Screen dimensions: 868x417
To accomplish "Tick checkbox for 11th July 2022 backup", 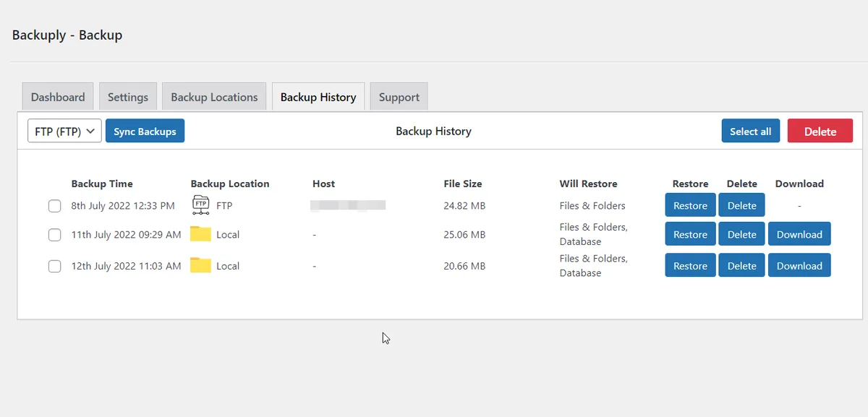I will [54, 235].
